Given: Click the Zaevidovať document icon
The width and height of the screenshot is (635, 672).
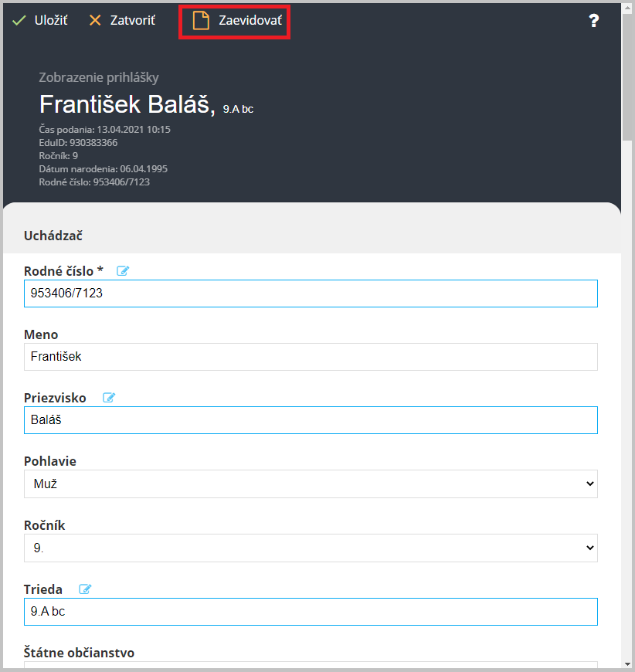Looking at the screenshot, I should pyautogui.click(x=201, y=21).
